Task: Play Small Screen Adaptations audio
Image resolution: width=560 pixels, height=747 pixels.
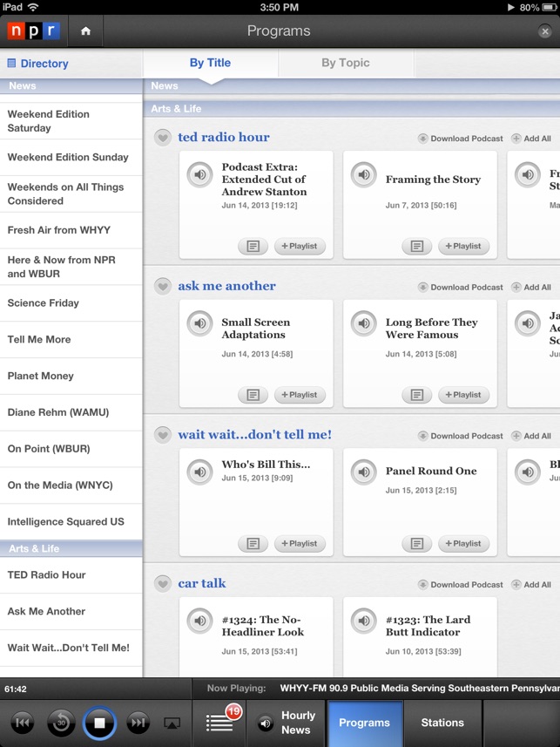Action: pos(200,323)
